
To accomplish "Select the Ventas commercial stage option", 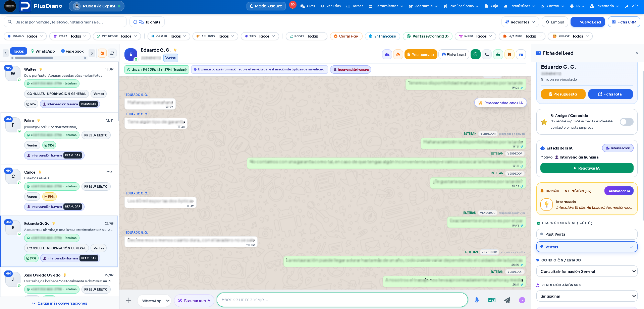I will 587,247.
